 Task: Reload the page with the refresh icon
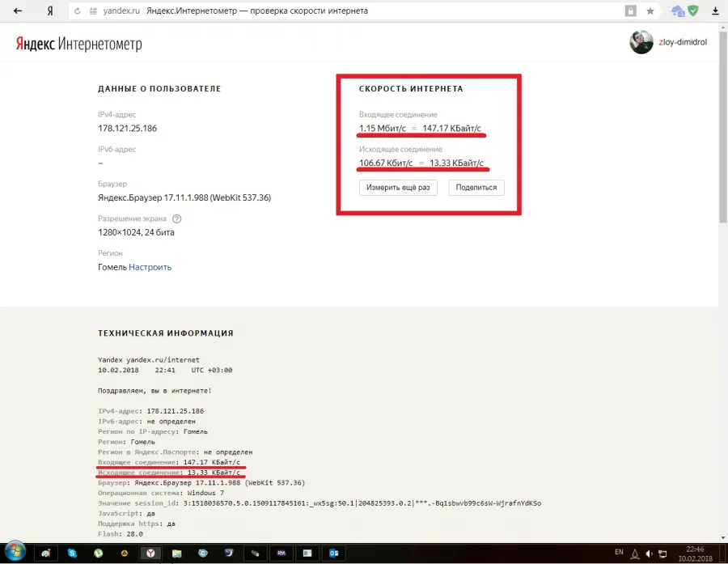tap(77, 11)
